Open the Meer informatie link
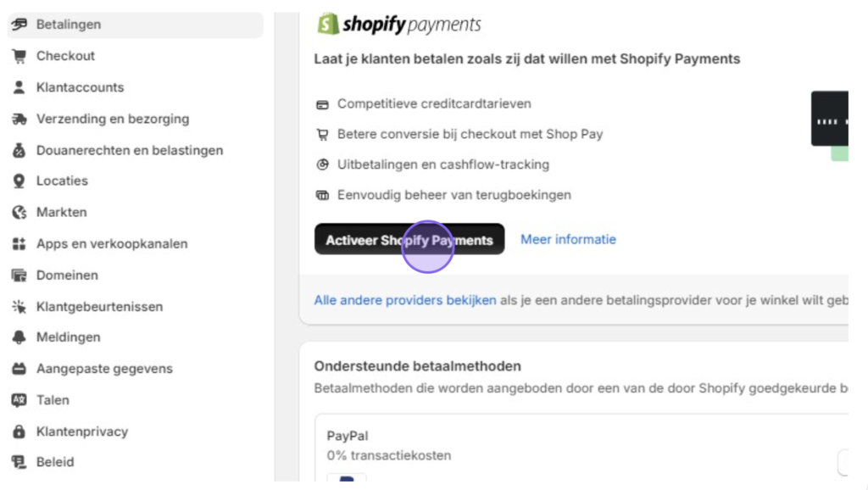This screenshot has width=868, height=490. [568, 240]
